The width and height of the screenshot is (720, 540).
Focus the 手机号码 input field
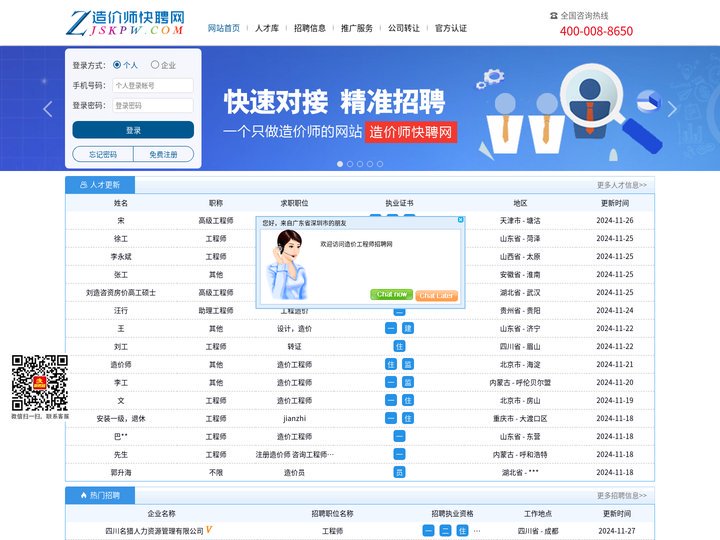coord(153,85)
